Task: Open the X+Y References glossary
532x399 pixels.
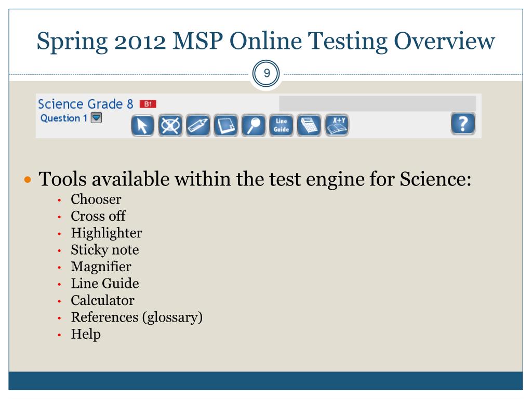Action: 337,126
